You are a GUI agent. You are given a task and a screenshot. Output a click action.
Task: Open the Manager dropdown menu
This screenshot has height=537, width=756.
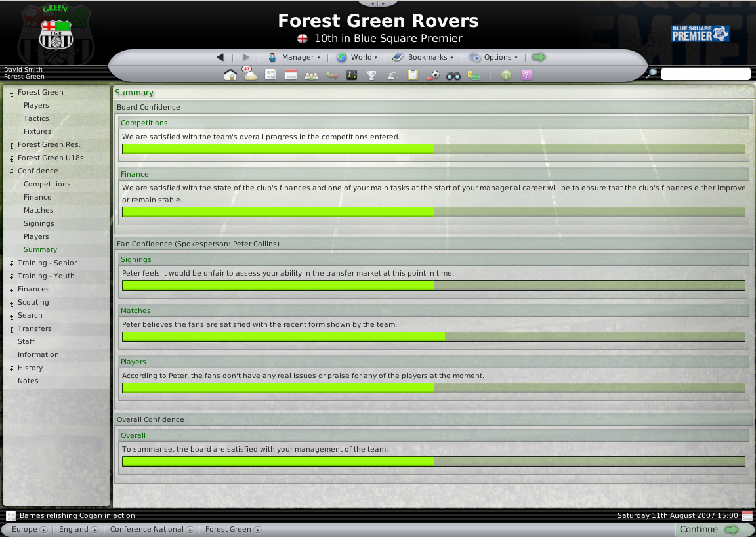click(x=294, y=57)
